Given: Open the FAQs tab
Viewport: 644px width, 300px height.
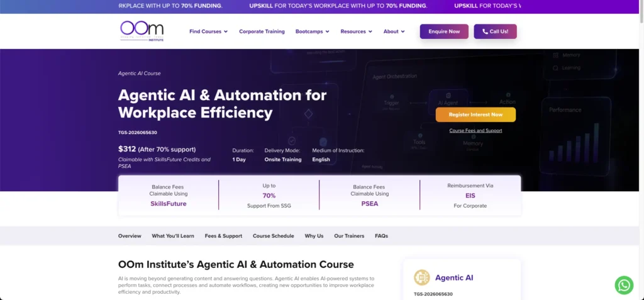Looking at the screenshot, I should tap(382, 236).
